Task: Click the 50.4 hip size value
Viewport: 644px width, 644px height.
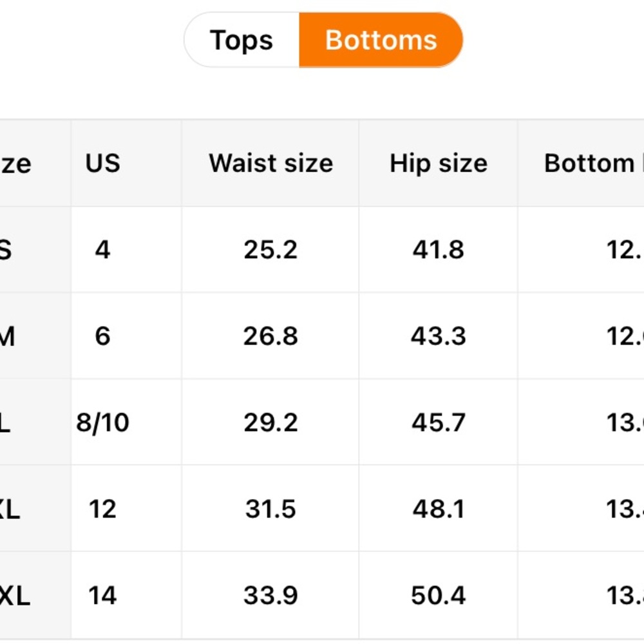Action: pyautogui.click(x=438, y=595)
